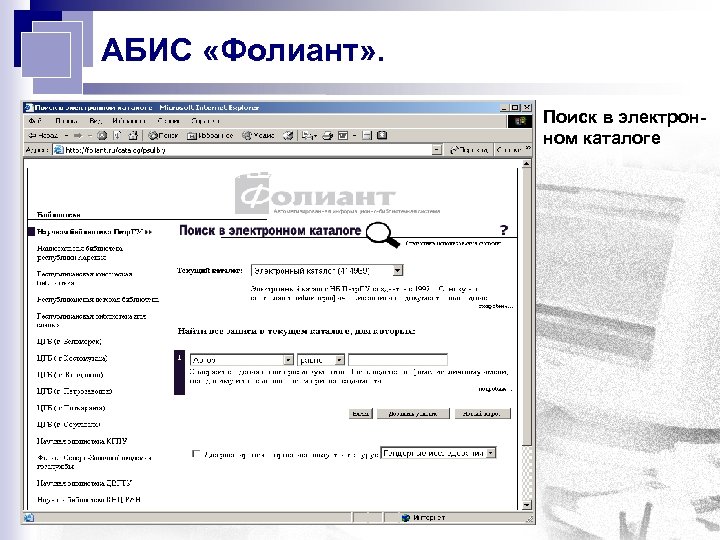
Task: Click the Windows logo throbber in the menu bar
Action: 520,121
